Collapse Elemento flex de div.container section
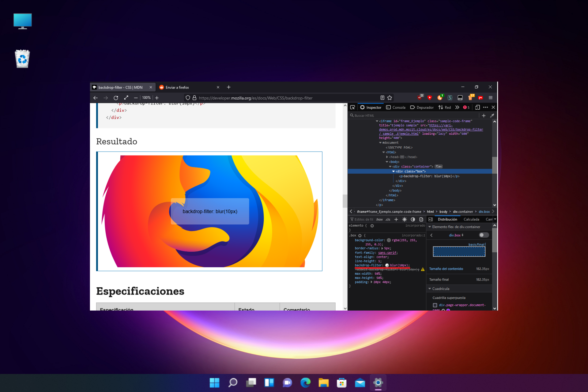This screenshot has height=392, width=588. click(430, 227)
